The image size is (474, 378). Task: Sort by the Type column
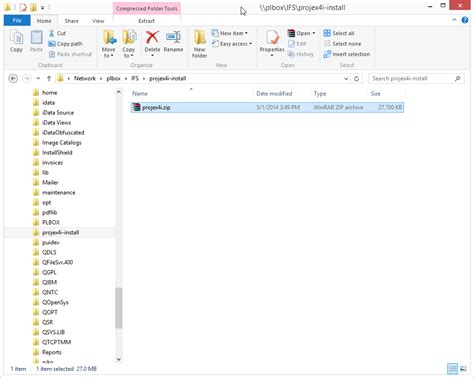click(x=339, y=94)
